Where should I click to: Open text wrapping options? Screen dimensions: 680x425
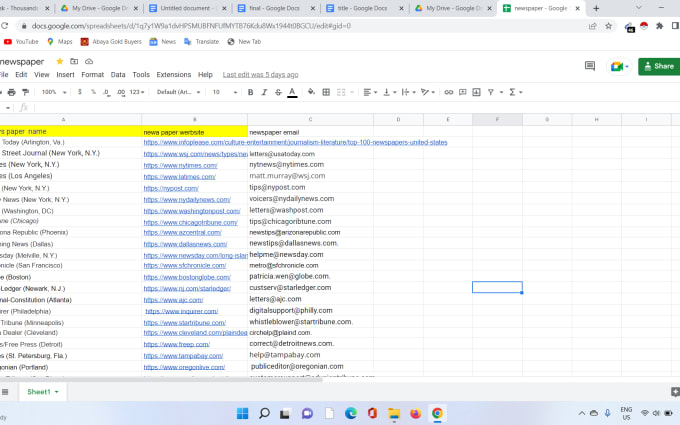point(408,92)
